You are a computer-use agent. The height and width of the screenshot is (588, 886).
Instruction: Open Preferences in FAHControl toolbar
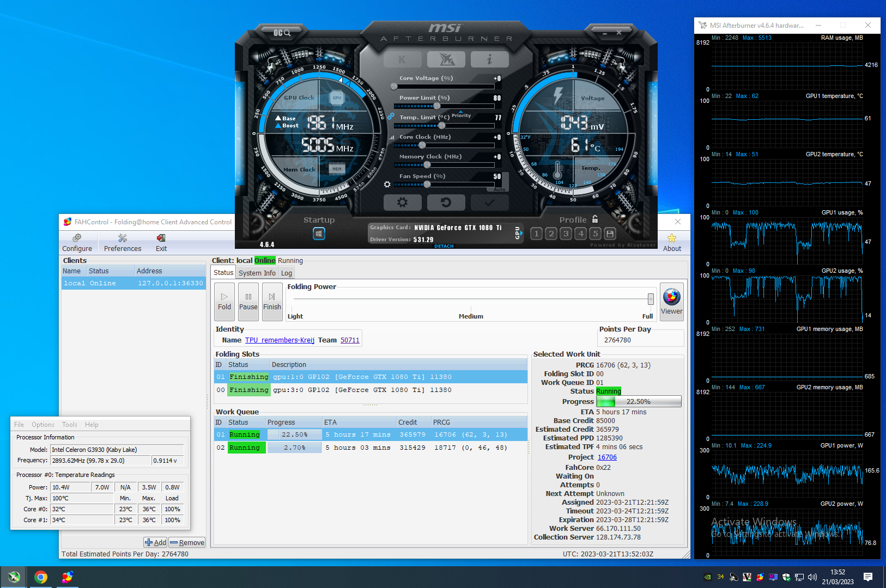tap(123, 243)
